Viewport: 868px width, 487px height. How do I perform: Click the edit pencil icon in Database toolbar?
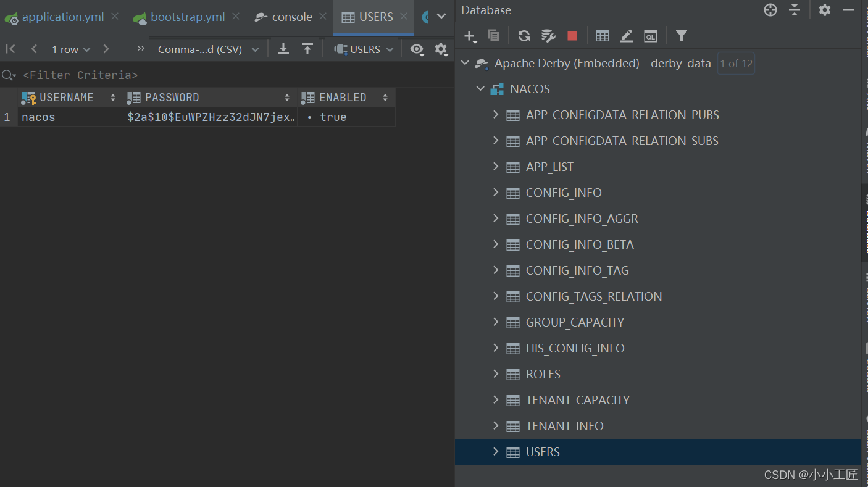click(x=627, y=36)
